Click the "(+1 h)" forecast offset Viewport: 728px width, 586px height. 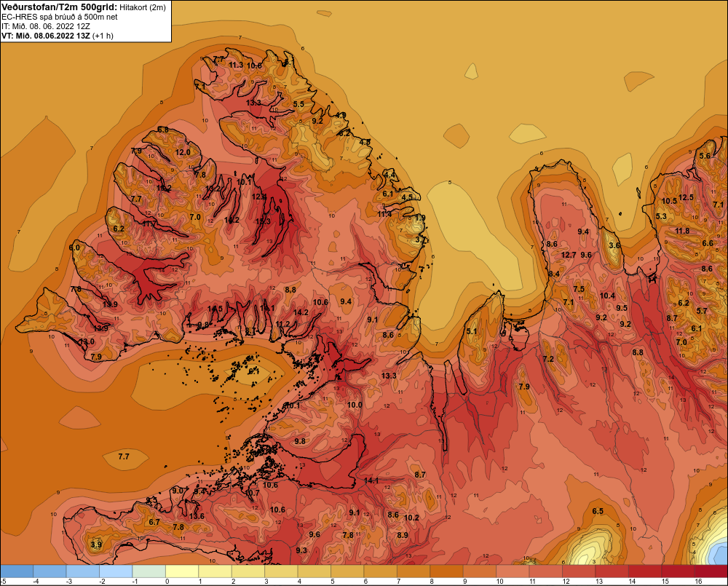(103, 36)
